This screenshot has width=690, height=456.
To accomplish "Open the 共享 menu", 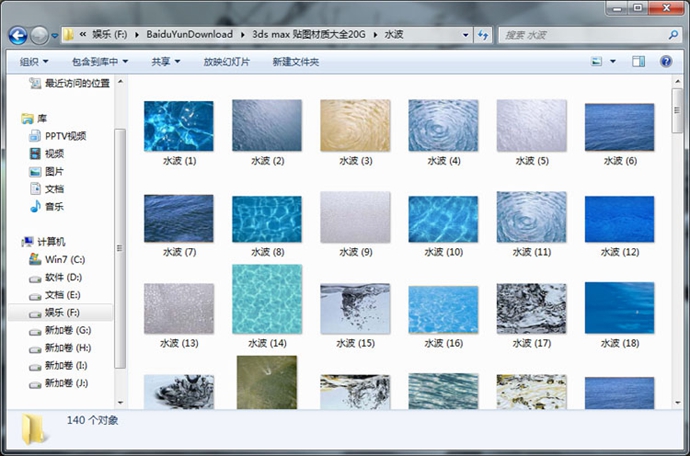I will [x=165, y=62].
